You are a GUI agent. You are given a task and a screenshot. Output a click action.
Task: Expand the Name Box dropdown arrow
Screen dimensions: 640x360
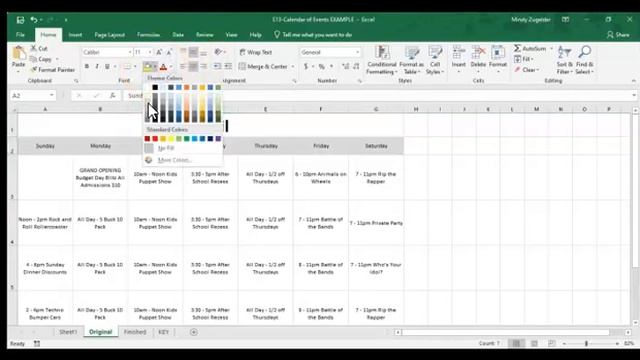click(x=51, y=96)
